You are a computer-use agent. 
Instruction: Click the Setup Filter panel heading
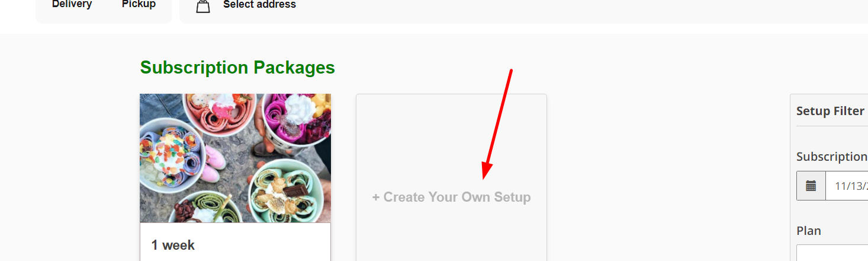[830, 111]
